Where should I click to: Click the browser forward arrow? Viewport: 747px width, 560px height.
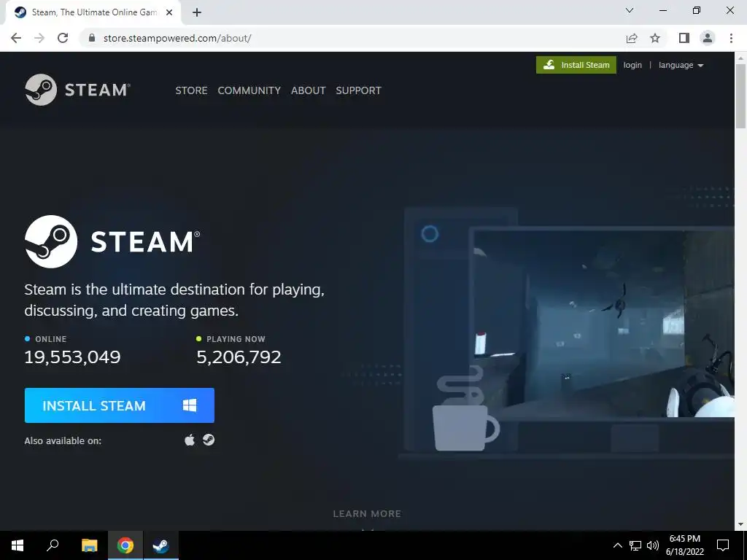(x=39, y=38)
